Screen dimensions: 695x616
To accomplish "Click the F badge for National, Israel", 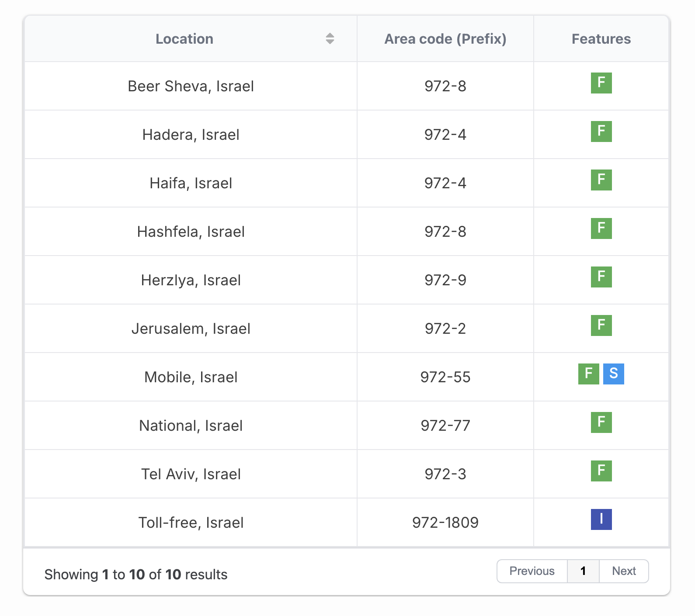I will [x=601, y=422].
